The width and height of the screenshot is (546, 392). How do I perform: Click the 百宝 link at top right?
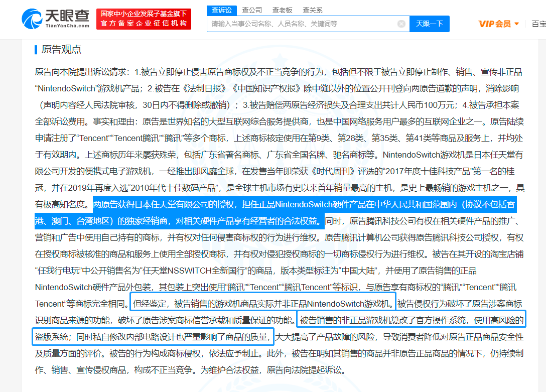538,24
